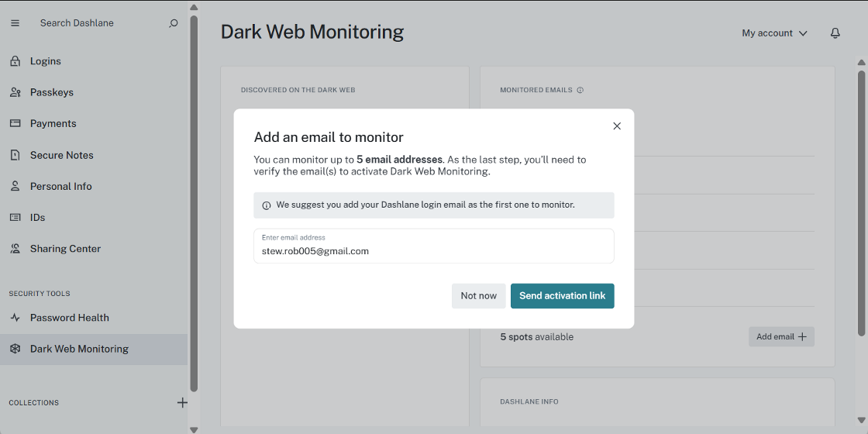Click the Payments card icon
This screenshot has width=868, height=434.
(15, 123)
